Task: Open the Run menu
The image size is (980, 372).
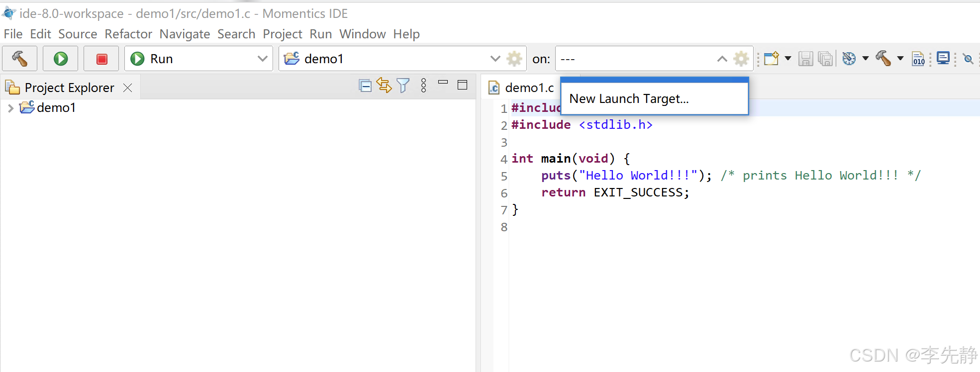Action: (x=321, y=34)
